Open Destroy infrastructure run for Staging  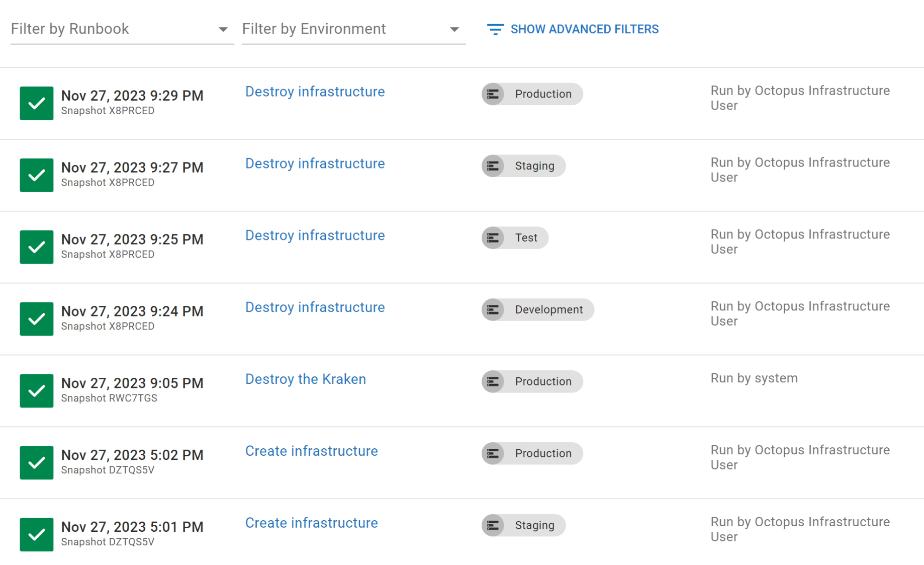click(315, 164)
